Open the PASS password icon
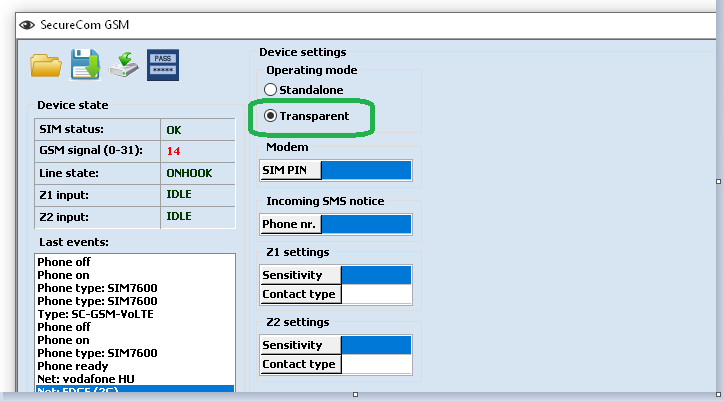Viewport: 724px width, 401px height. pos(162,66)
